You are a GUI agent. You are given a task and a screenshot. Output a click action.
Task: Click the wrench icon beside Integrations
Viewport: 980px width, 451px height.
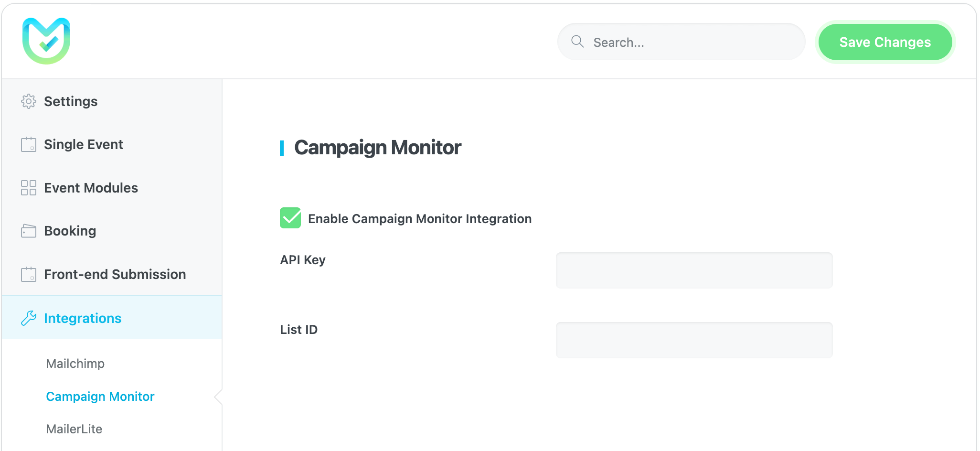point(29,318)
